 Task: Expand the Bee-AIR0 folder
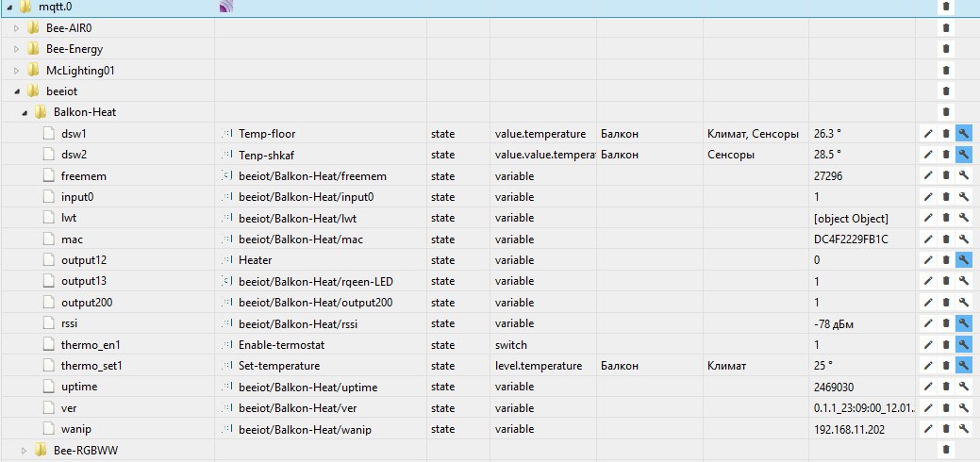pyautogui.click(x=17, y=28)
